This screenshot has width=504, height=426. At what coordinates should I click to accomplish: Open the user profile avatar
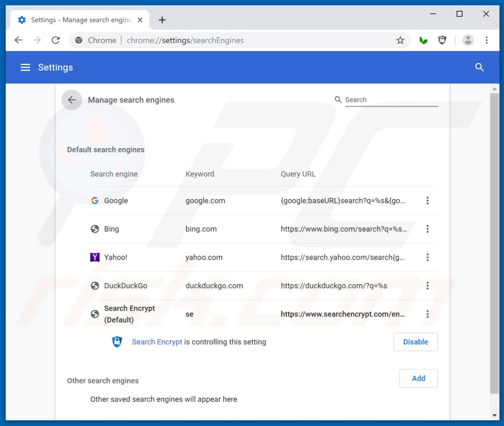[468, 40]
